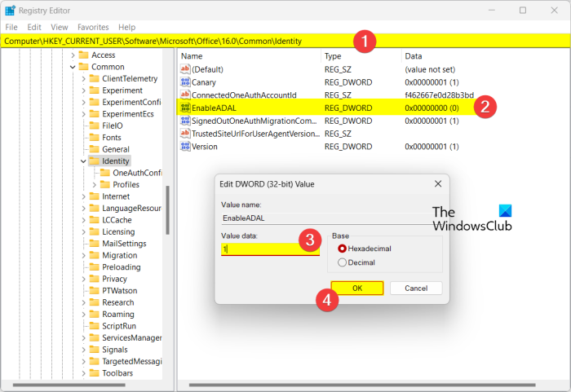Open the Favorites menu
This screenshot has width=571, height=392.
[93, 27]
